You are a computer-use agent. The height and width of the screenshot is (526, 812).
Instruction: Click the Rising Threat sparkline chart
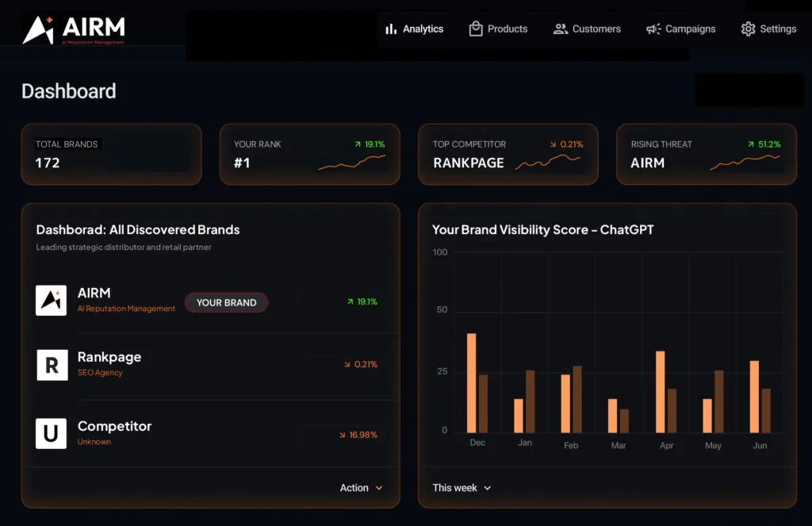point(744,162)
